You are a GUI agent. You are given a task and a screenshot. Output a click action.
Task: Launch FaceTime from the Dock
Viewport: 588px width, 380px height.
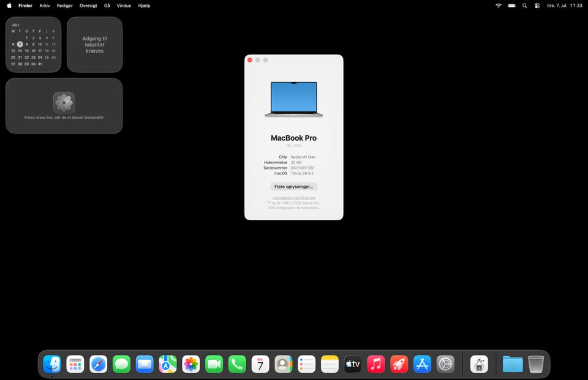click(214, 364)
